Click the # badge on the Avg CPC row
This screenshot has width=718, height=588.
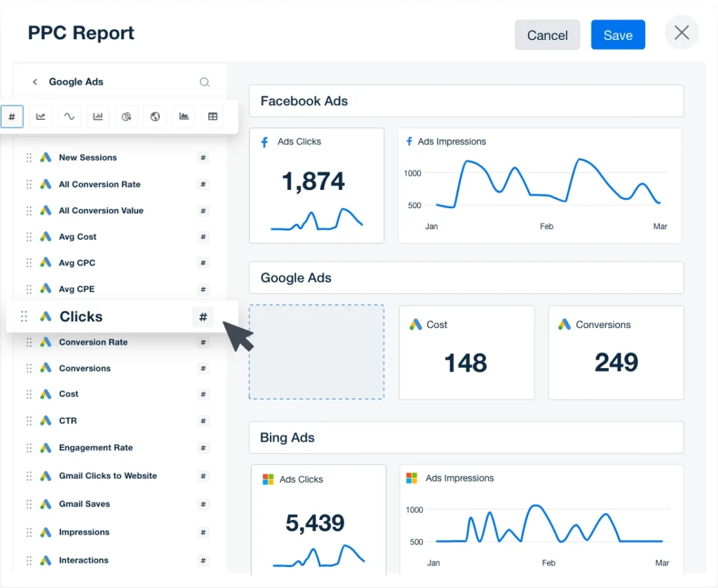(x=203, y=263)
